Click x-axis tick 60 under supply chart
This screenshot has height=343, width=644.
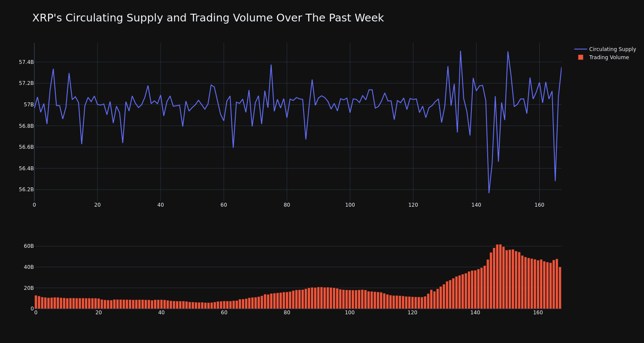click(224, 205)
